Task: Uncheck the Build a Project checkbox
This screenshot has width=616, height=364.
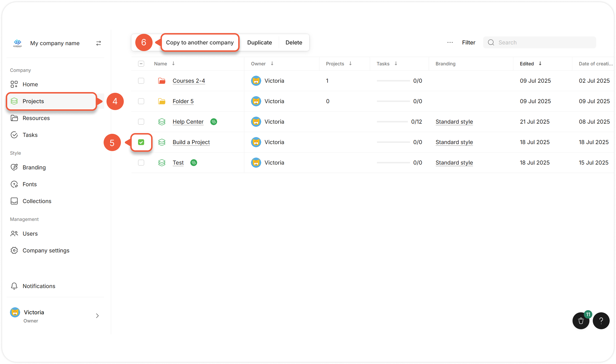Action: [x=141, y=142]
